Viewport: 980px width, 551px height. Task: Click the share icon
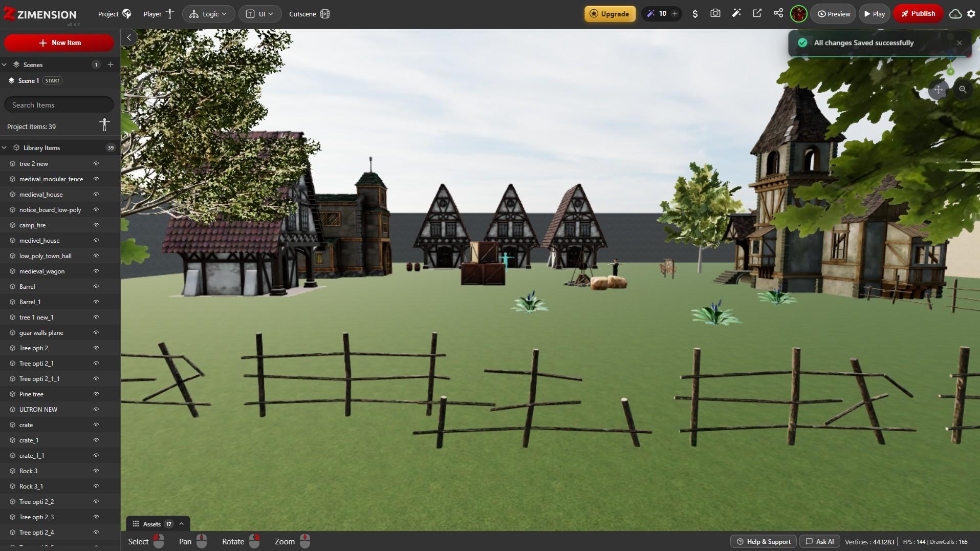[x=778, y=14]
